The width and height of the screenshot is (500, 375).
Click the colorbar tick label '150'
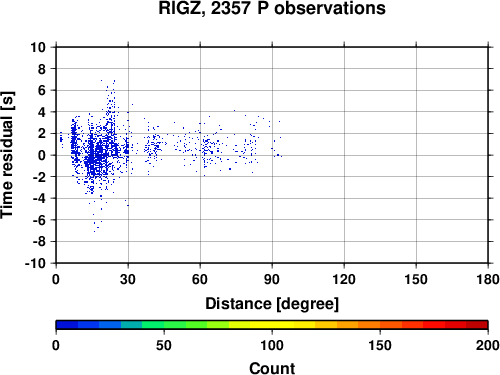coord(380,345)
